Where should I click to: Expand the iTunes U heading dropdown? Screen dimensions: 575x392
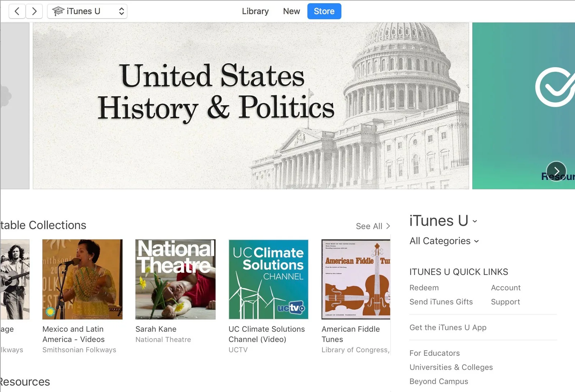443,221
